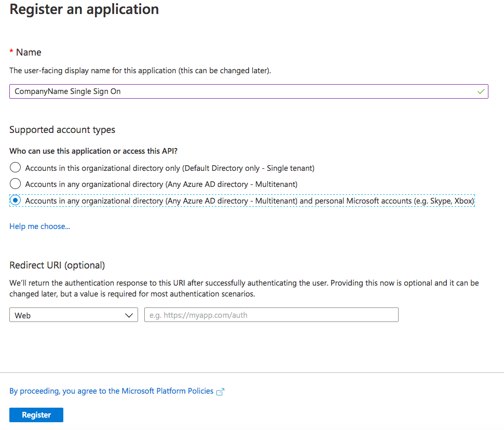Click the Redirect URI explanation paragraph

(244, 288)
